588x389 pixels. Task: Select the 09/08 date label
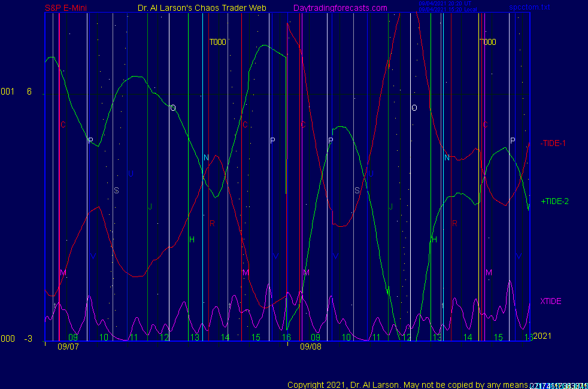(x=310, y=347)
